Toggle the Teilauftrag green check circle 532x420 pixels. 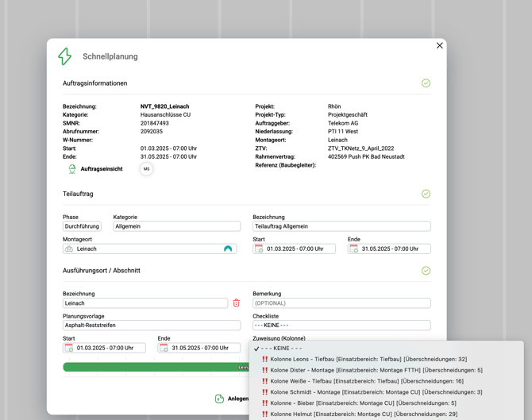(426, 194)
